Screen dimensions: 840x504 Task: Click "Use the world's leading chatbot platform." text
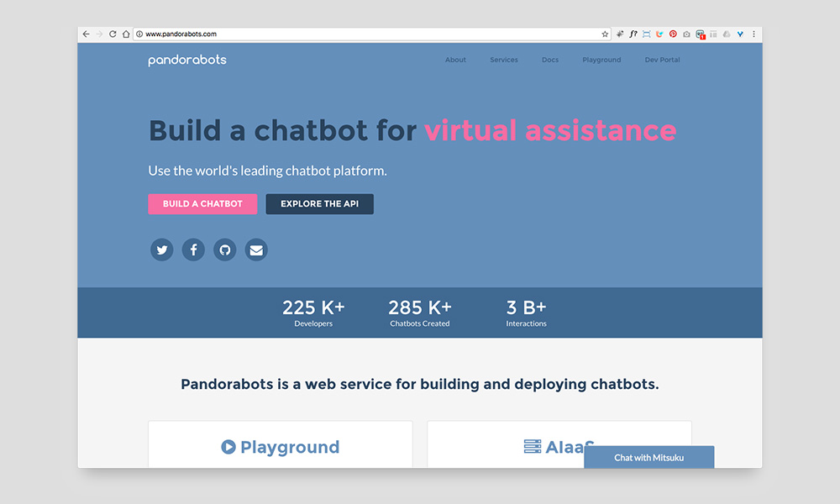pyautogui.click(x=267, y=171)
